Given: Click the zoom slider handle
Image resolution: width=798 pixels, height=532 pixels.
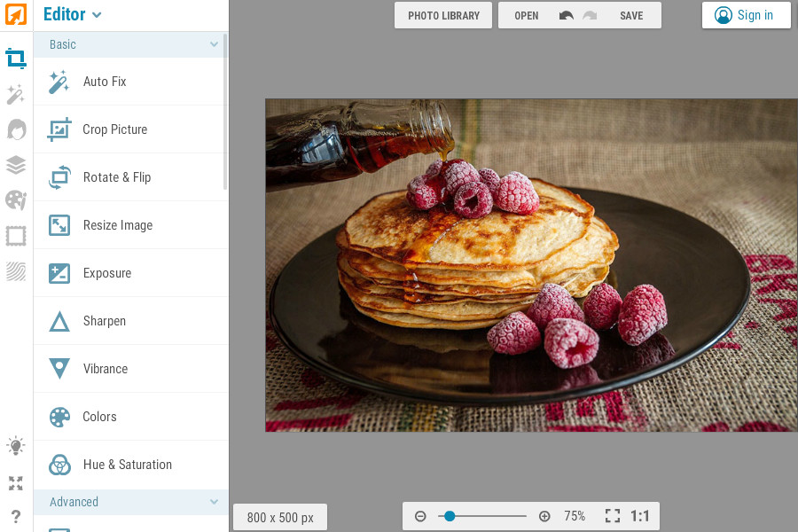Looking at the screenshot, I should point(450,516).
